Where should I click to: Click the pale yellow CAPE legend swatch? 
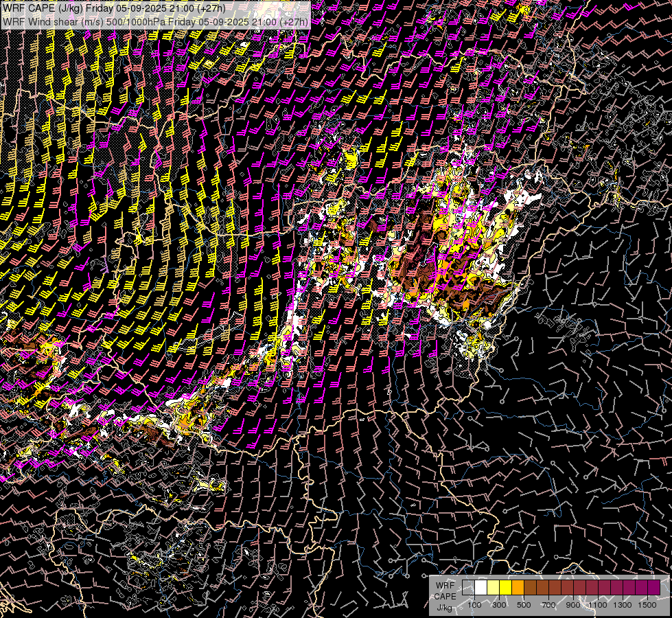(x=494, y=588)
